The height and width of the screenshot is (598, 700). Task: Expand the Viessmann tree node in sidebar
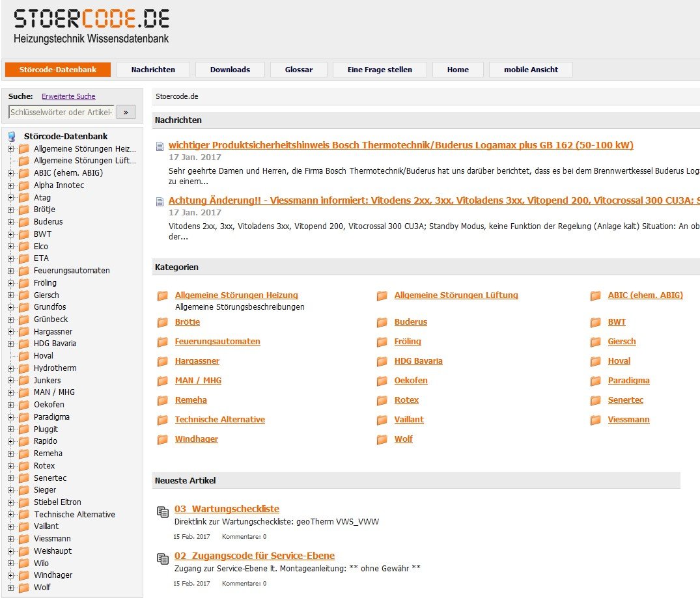coord(10,539)
